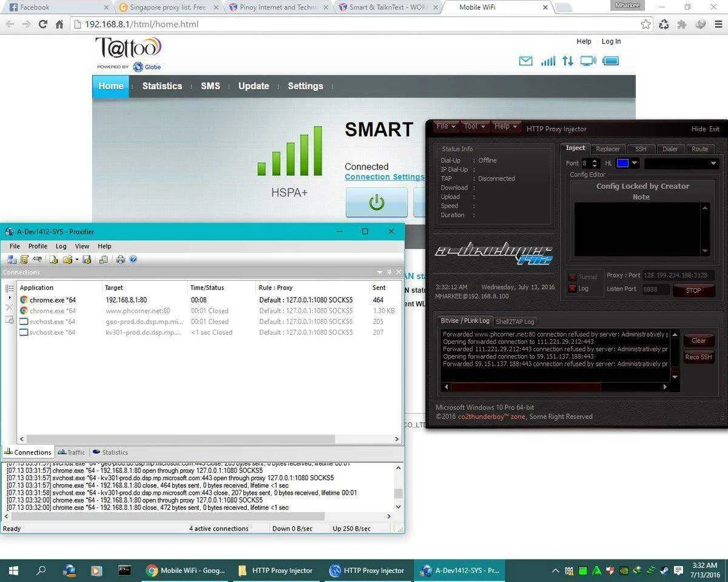
Task: Click the battery status icon in Tattoo header
Action: [611, 61]
